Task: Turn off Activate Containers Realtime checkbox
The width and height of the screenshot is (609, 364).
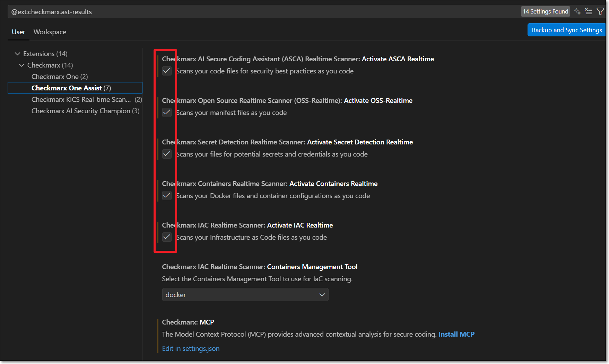Action: click(167, 196)
